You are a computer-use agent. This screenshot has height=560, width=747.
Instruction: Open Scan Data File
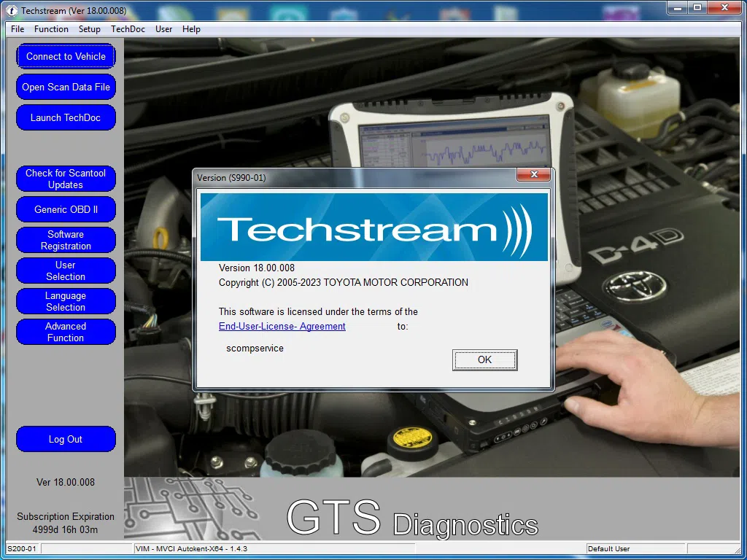(66, 87)
